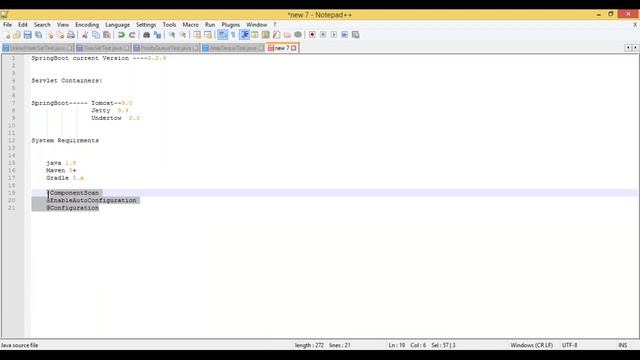Viewport: 640px width, 360px height.
Task: Open the Search menu
Action: pos(42,25)
